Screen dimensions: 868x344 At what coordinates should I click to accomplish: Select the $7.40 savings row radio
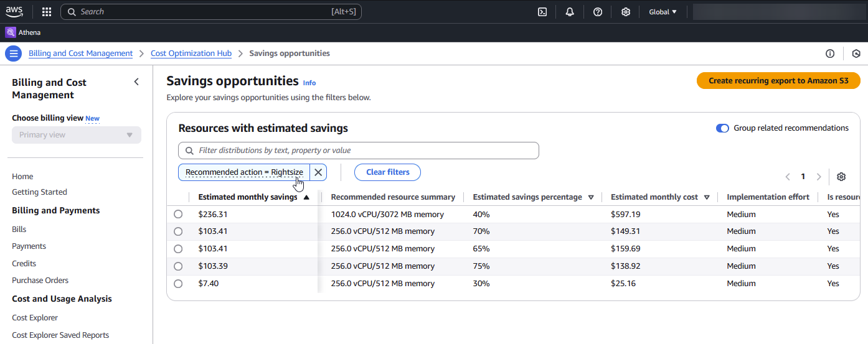click(x=178, y=284)
